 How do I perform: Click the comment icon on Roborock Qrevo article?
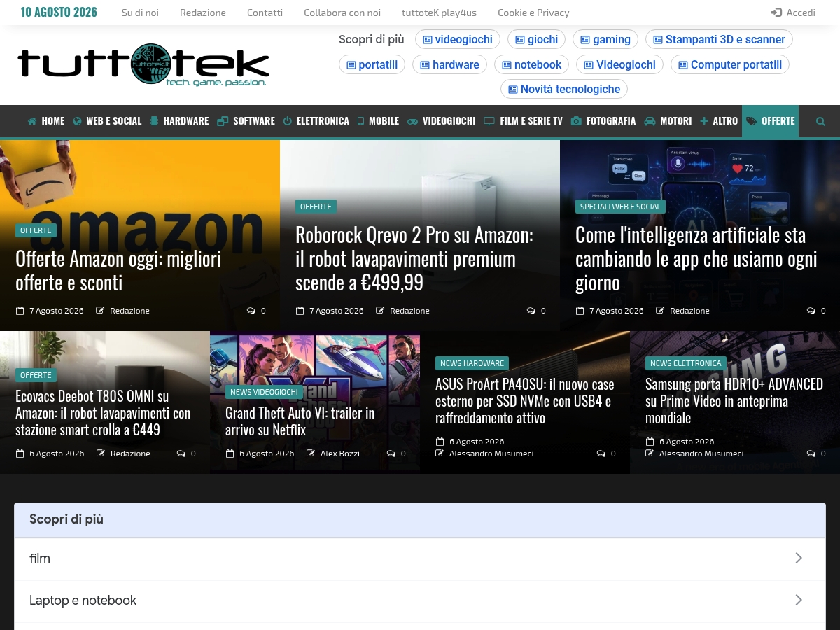point(531,311)
